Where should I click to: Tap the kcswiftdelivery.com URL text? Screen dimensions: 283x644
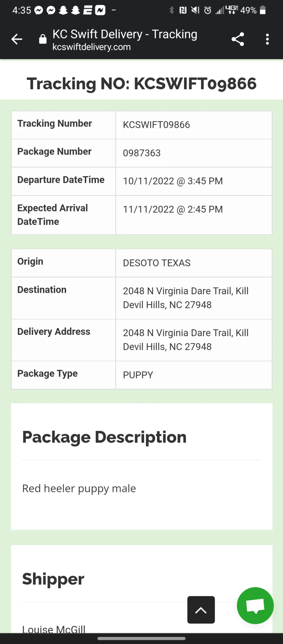click(92, 47)
